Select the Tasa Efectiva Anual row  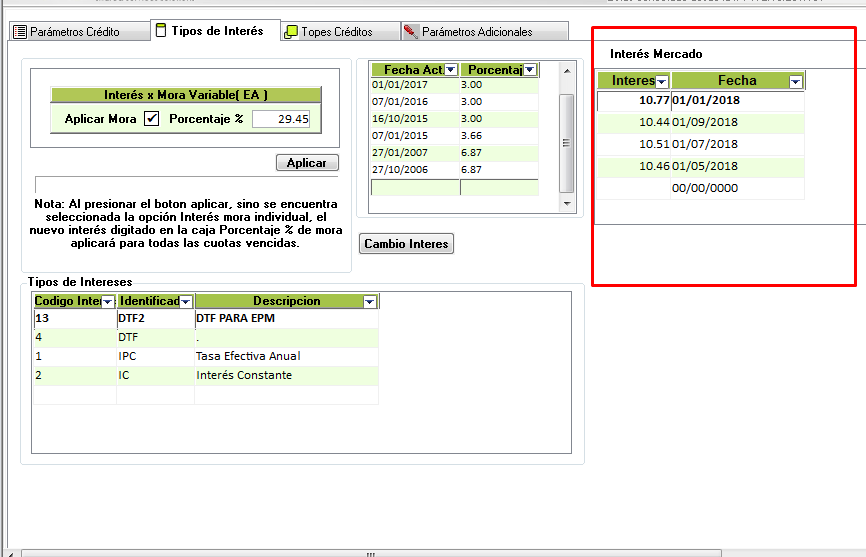(247, 356)
